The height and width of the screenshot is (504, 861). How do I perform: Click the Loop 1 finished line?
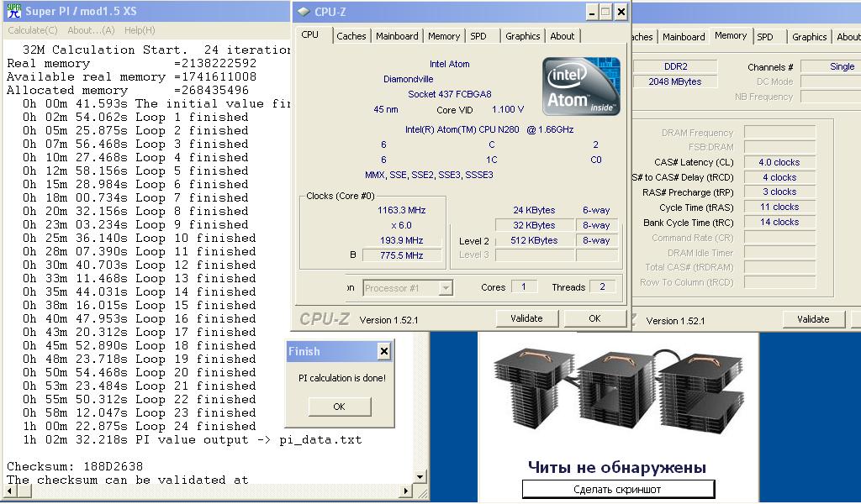(135, 117)
